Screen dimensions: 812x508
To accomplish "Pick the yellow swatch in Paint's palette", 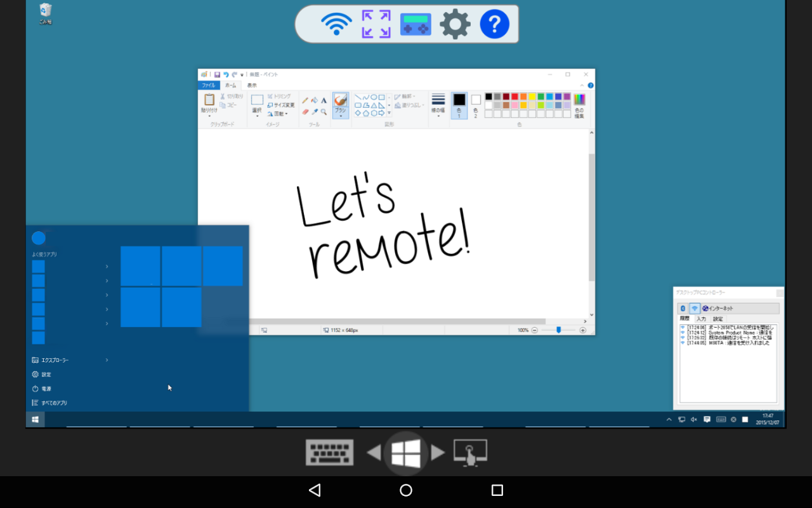I will pyautogui.click(x=532, y=97).
